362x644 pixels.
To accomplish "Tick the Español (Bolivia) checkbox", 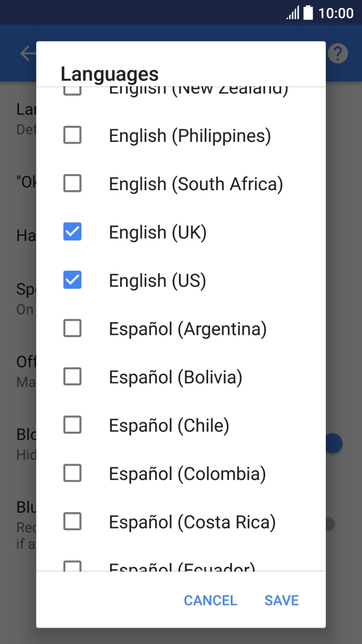I will click(72, 377).
